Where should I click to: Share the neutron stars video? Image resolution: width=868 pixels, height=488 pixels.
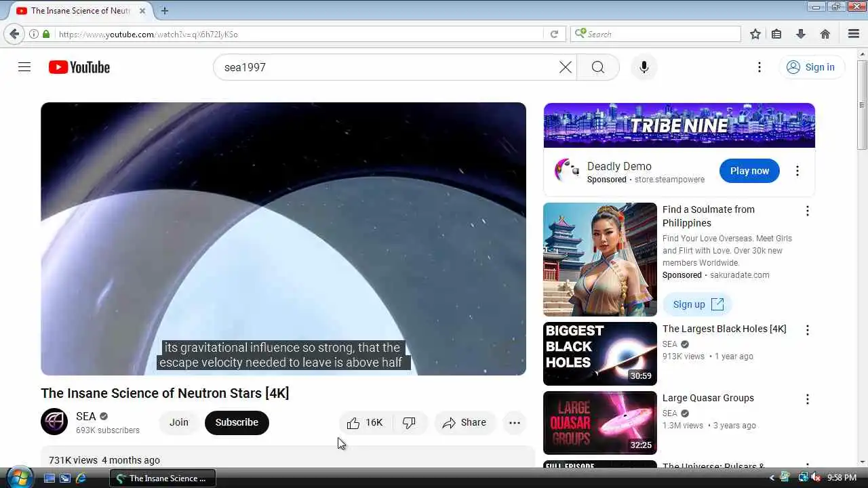[x=465, y=422]
